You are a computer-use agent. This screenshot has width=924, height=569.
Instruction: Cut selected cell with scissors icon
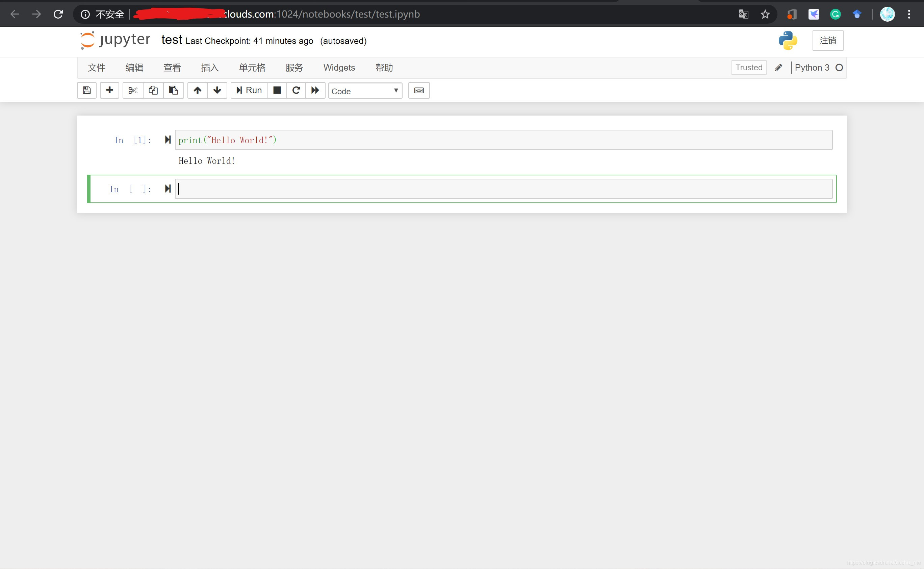tap(133, 90)
